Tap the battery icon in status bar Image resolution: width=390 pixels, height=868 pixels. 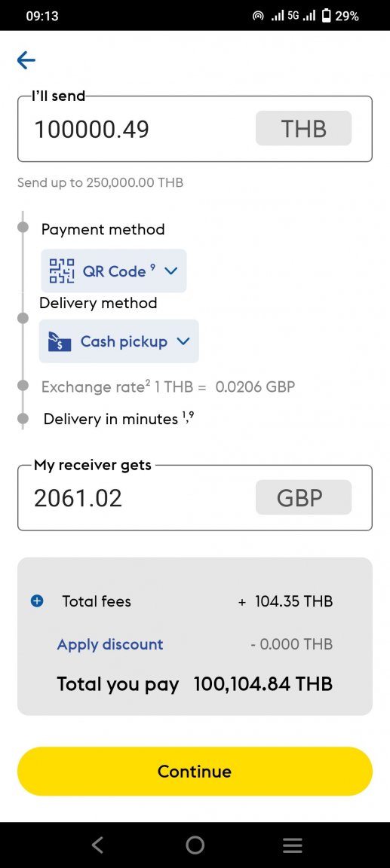(x=327, y=16)
